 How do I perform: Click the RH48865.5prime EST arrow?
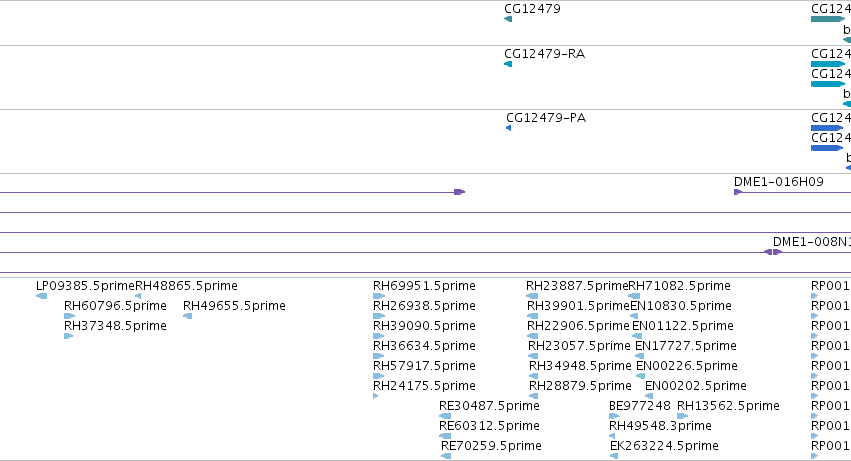click(x=138, y=296)
